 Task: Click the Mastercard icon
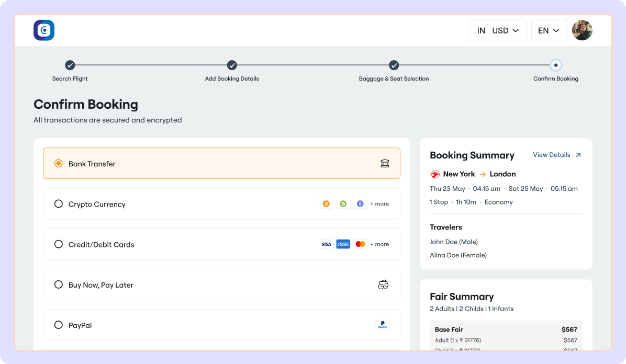[360, 244]
